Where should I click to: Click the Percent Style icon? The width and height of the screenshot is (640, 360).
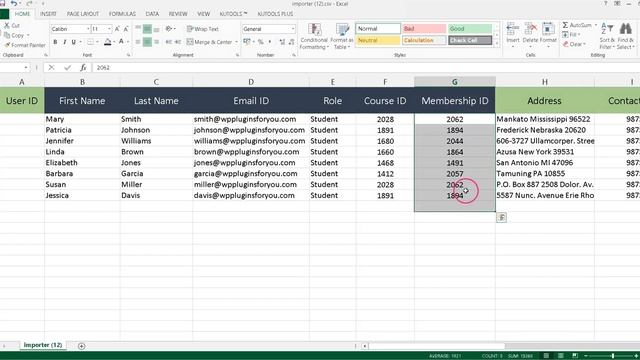pyautogui.click(x=260, y=42)
